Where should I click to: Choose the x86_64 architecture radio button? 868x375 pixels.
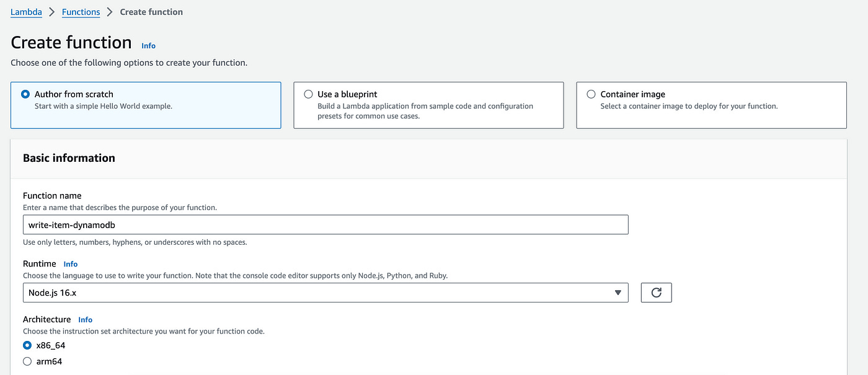coord(27,345)
